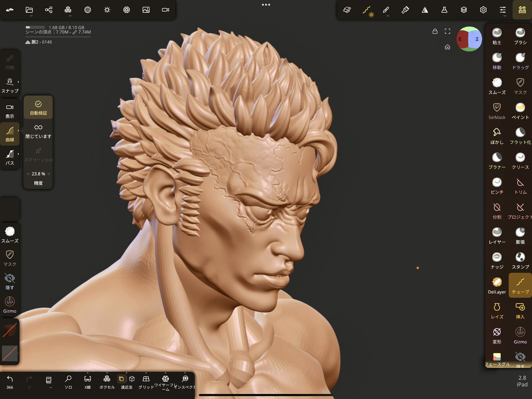Open the three-dot menu at top center
Viewport: 532px width, 399px height.
pyautogui.click(x=266, y=4)
